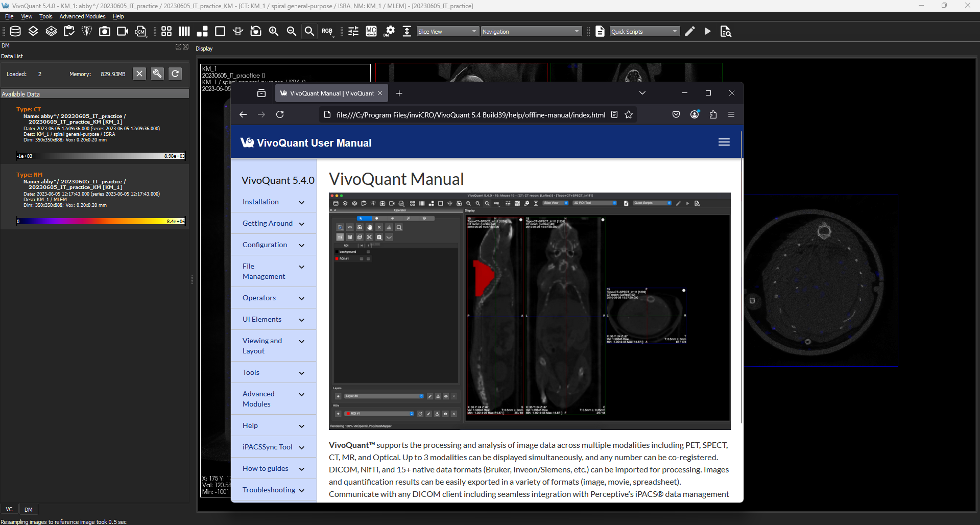Float the DM panel with undock icon
980x525 pixels.
[178, 46]
